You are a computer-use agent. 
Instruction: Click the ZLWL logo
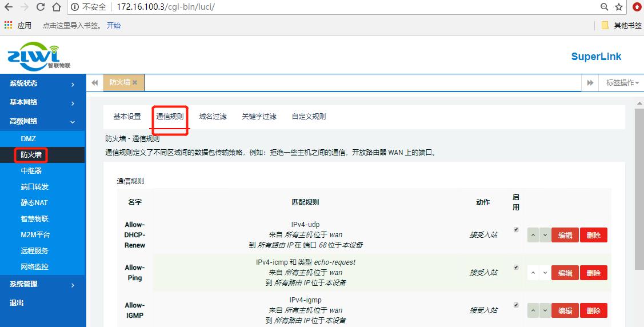point(39,56)
